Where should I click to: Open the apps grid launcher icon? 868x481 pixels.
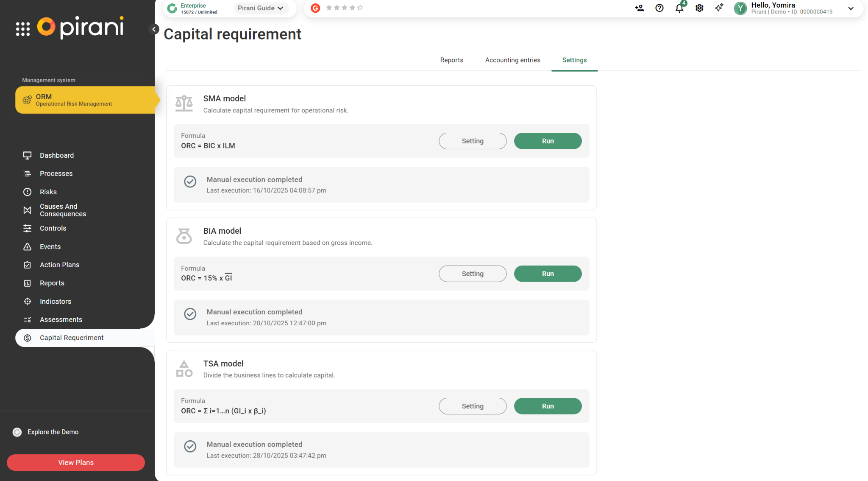click(23, 29)
